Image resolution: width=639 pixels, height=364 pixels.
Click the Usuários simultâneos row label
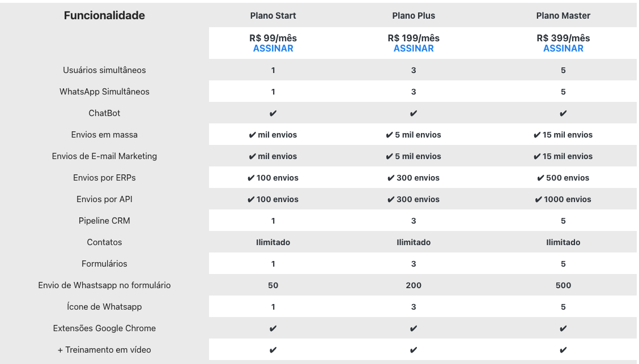tap(104, 70)
